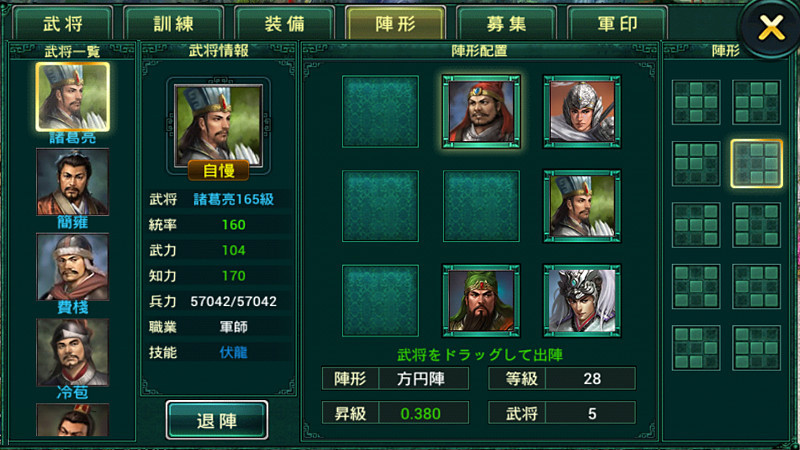Select the red-turban general in top middle slot
800x450 pixels.
coord(481,112)
